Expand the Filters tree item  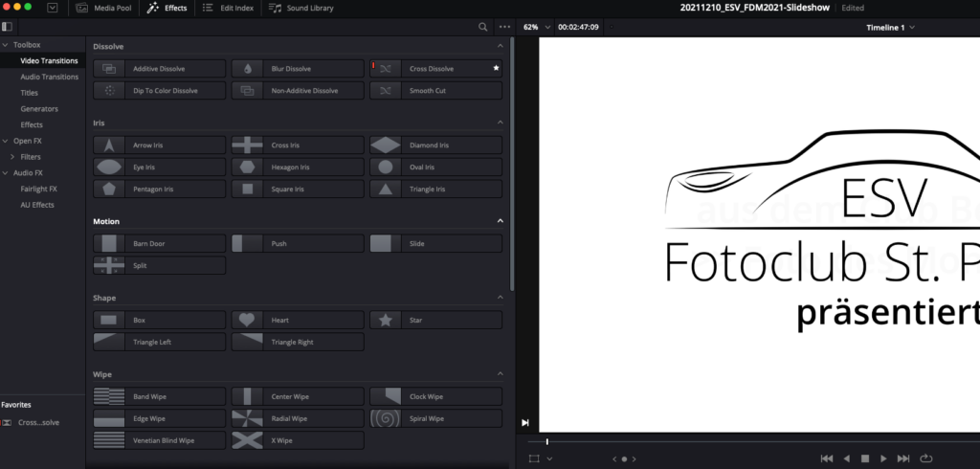[12, 157]
